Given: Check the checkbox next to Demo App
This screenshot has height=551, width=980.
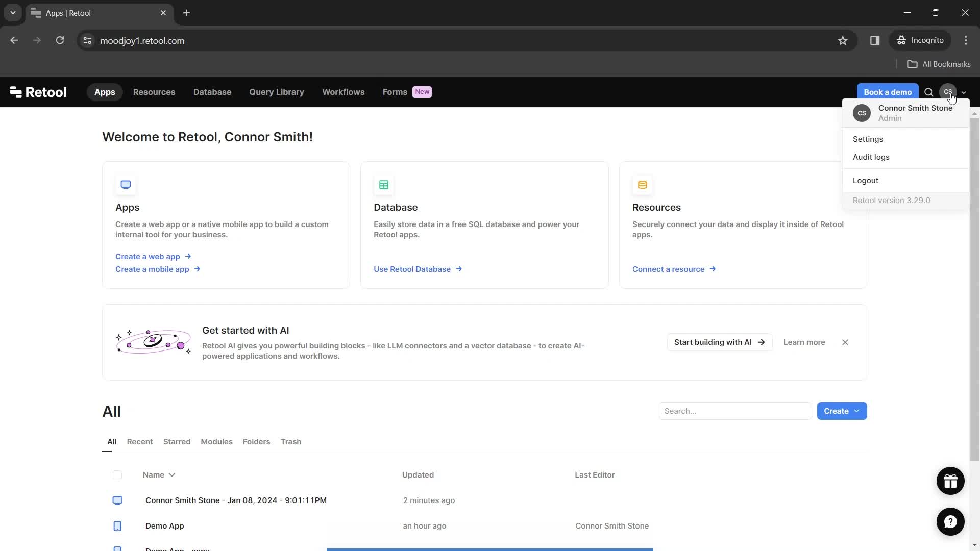Looking at the screenshot, I should click(x=118, y=525).
